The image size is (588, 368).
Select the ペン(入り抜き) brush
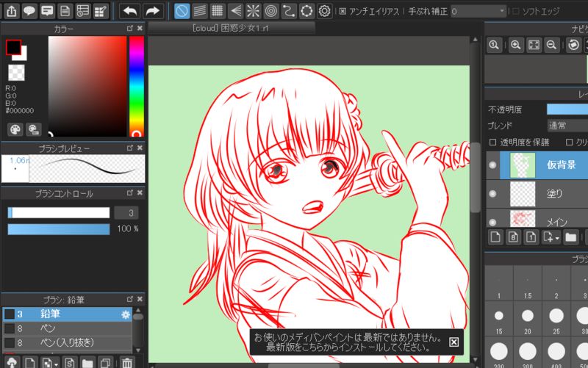[68, 342]
